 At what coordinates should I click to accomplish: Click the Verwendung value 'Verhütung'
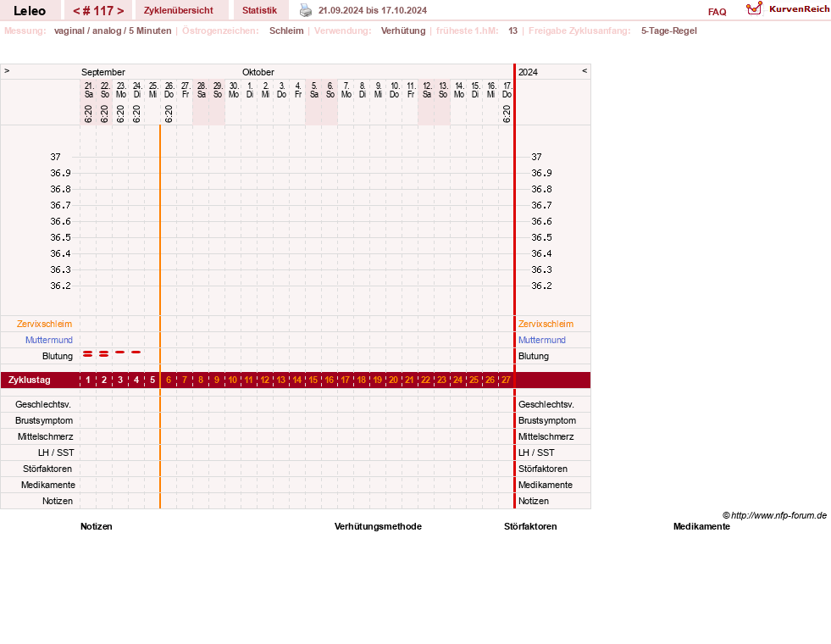(x=403, y=31)
